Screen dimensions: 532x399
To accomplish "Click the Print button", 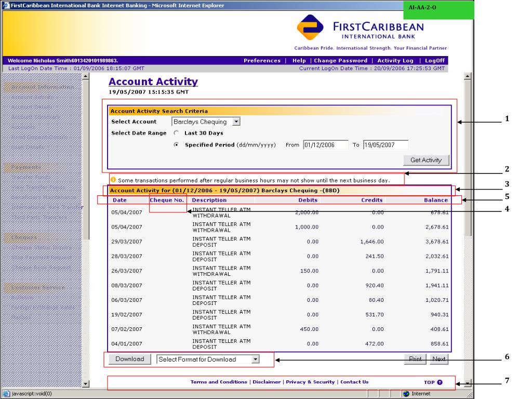I will tap(415, 359).
